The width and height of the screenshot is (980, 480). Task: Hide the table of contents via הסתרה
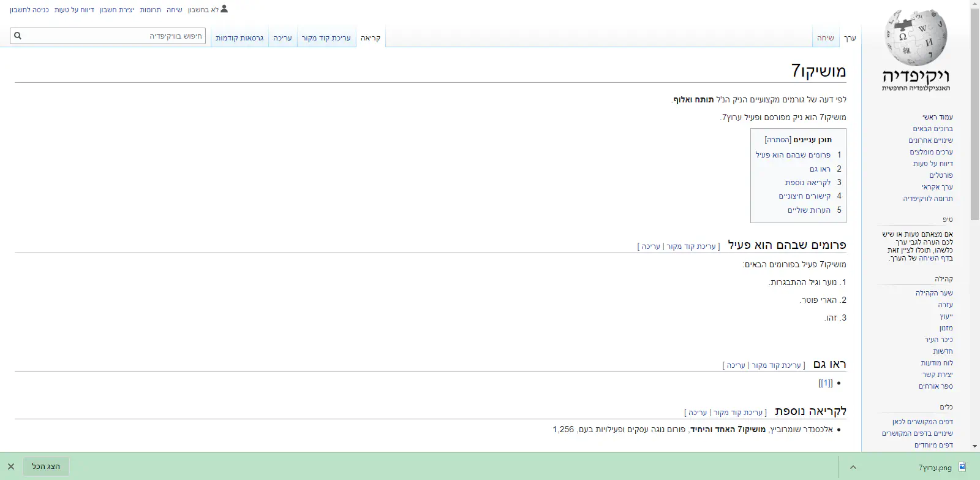coord(778,140)
